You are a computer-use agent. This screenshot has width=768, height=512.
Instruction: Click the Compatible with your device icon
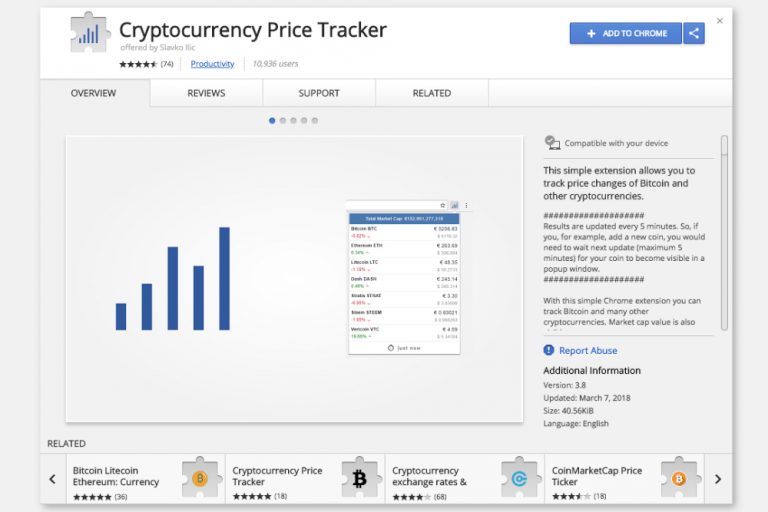pyautogui.click(x=552, y=143)
